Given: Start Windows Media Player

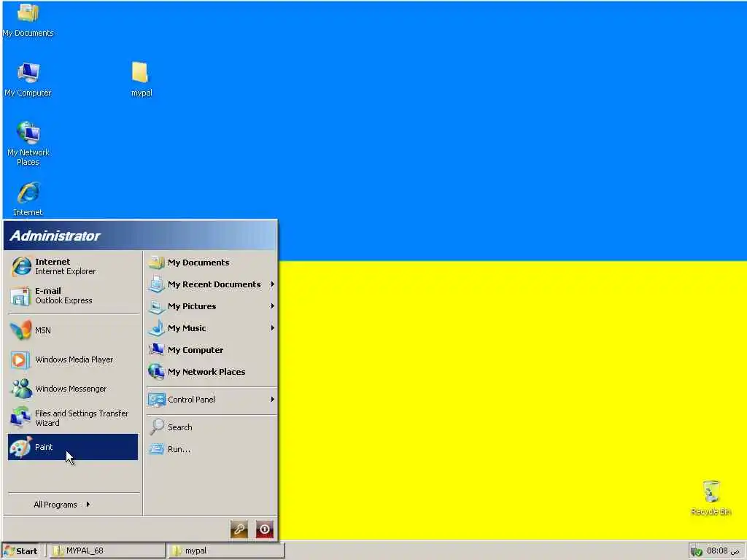Looking at the screenshot, I should click(x=73, y=359).
